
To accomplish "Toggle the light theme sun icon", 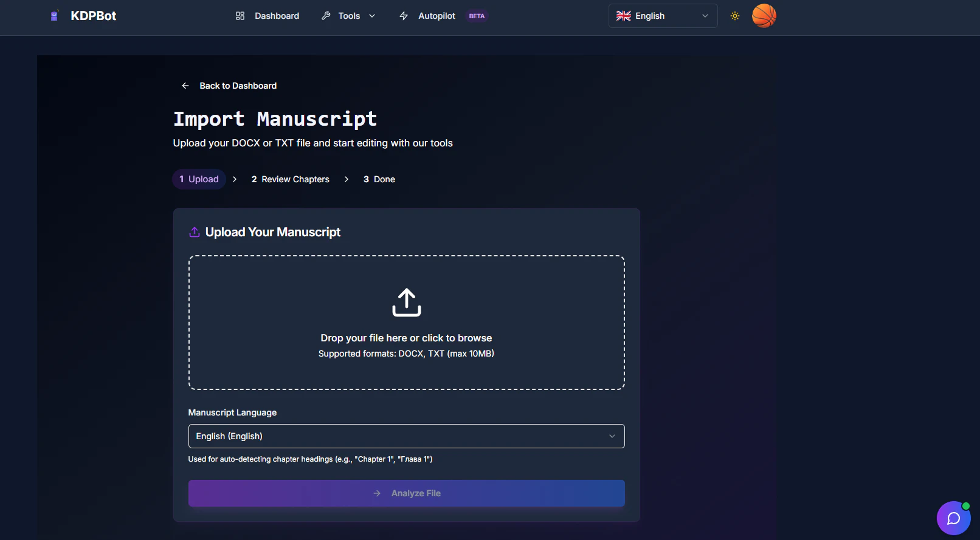I will (x=735, y=16).
